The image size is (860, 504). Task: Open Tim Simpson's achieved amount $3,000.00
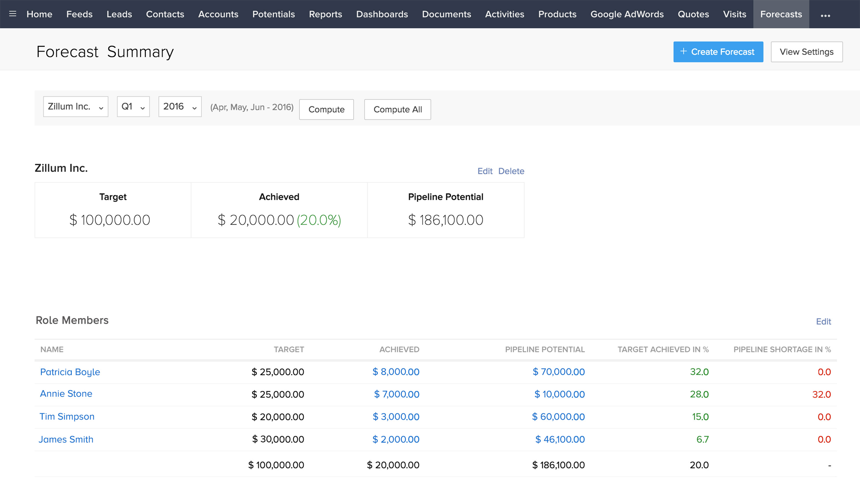pyautogui.click(x=395, y=417)
